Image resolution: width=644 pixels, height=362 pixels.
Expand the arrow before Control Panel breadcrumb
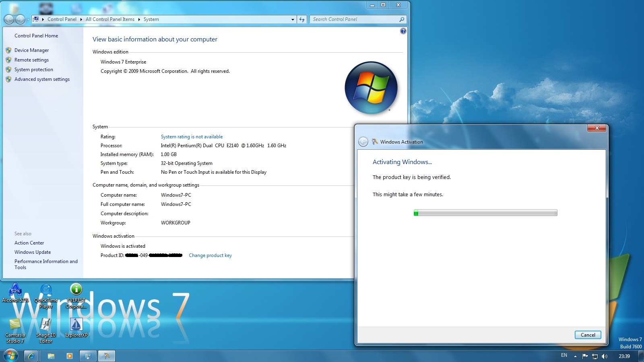[43, 19]
